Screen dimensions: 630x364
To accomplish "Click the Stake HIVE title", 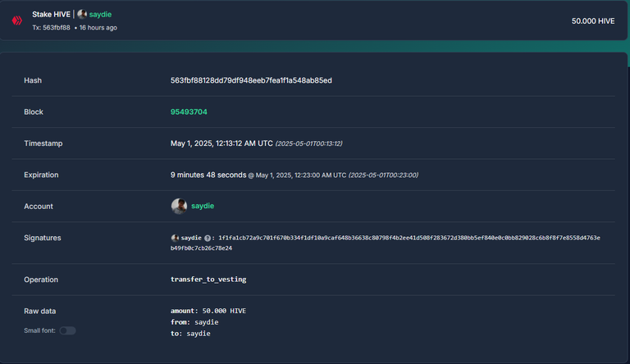I will click(x=51, y=15).
